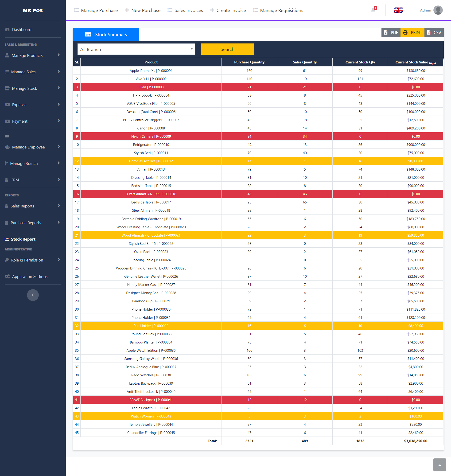Select the Stock Summary tab
The width and height of the screenshot is (451, 476).
click(x=106, y=35)
